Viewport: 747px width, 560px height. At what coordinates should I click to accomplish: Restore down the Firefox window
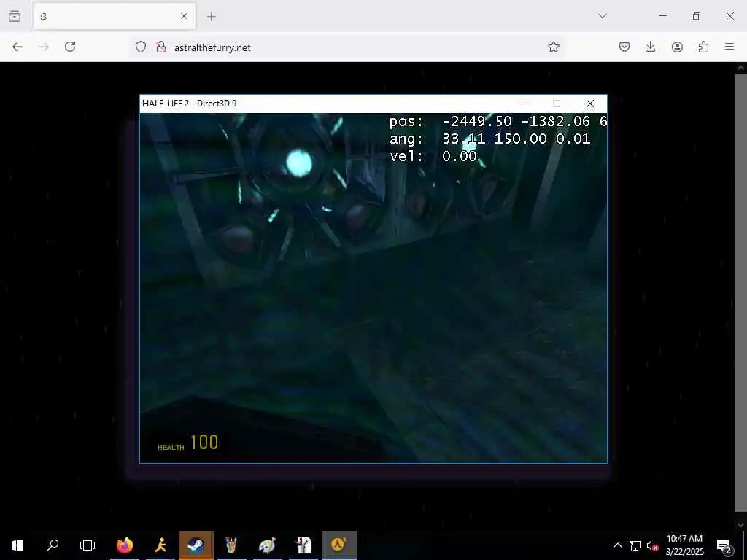point(697,16)
